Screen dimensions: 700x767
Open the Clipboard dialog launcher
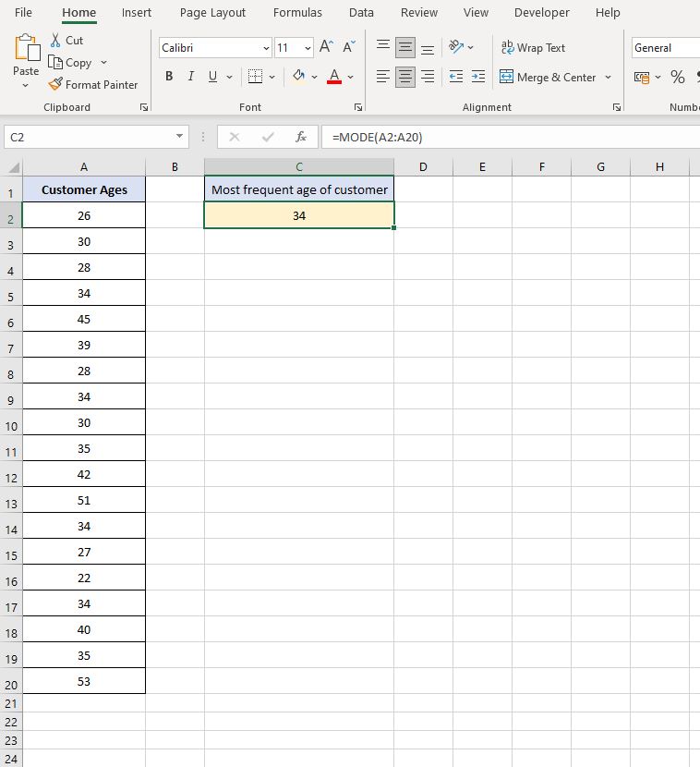[x=144, y=107]
